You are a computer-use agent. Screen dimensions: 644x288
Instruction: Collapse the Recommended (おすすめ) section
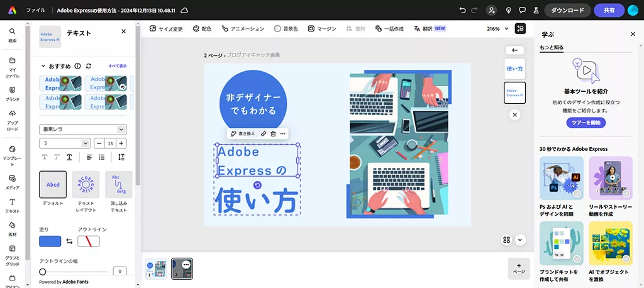click(43, 66)
